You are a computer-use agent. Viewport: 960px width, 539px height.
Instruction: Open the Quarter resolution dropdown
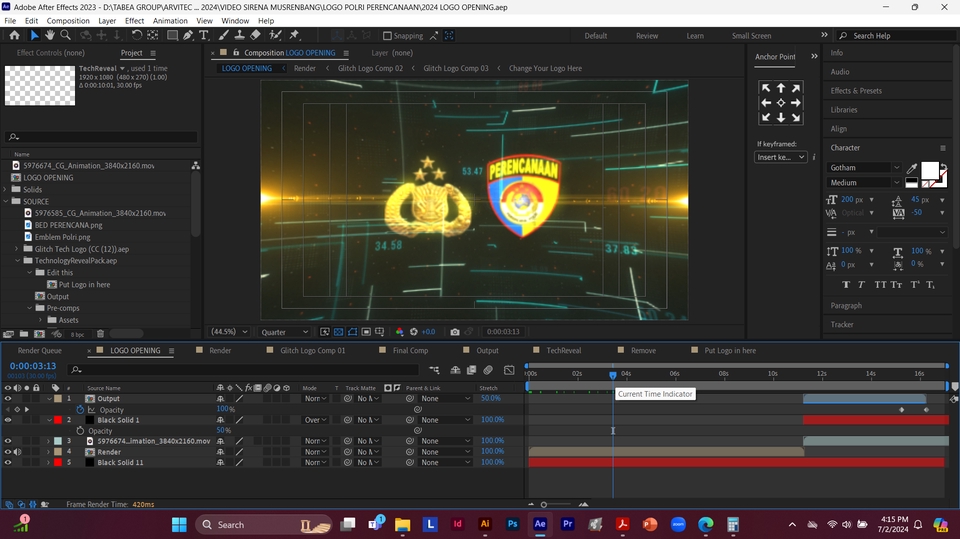coord(285,332)
